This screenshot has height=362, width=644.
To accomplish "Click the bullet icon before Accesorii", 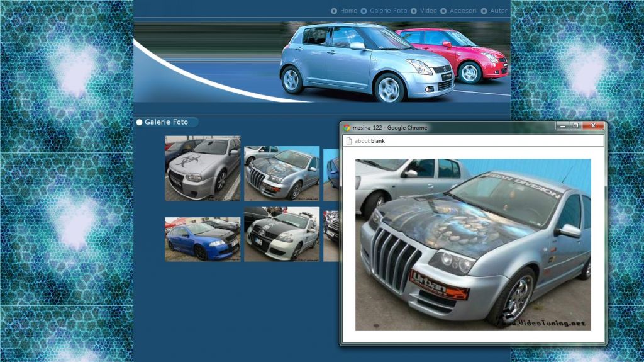I will coord(443,11).
